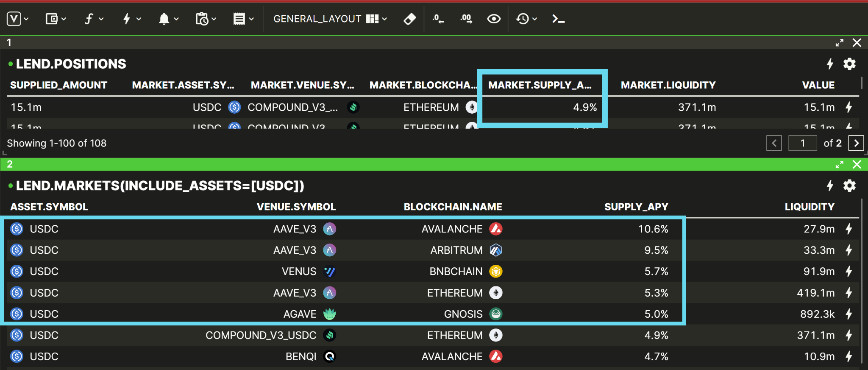Expand the arrow next to toolbar lightning icon
The image size is (868, 370).
click(x=139, y=19)
